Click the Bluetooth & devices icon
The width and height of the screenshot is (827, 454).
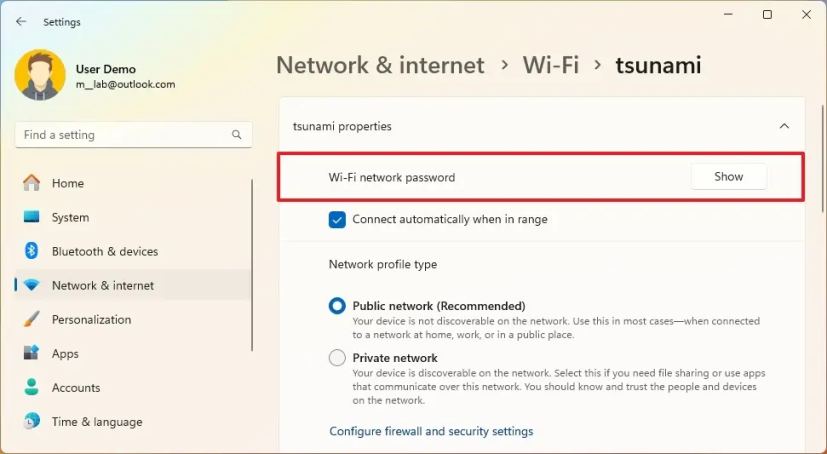pyautogui.click(x=32, y=251)
